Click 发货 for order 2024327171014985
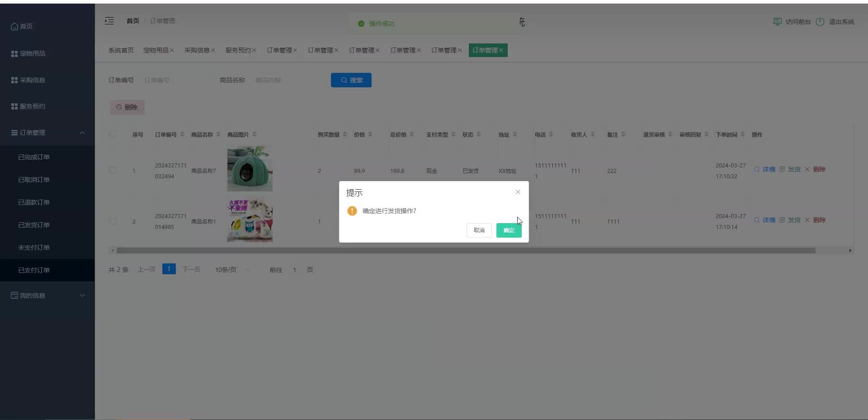868x420 pixels. coord(790,220)
